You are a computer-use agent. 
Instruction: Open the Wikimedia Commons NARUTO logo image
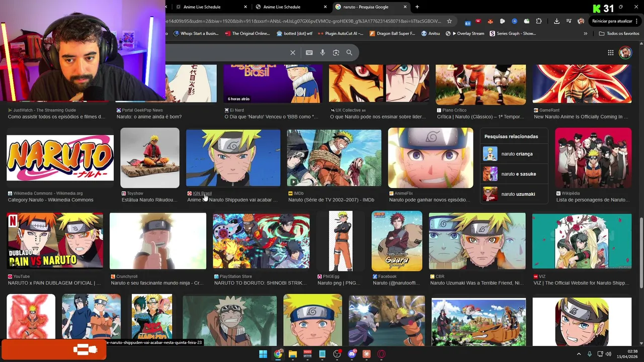click(x=60, y=158)
